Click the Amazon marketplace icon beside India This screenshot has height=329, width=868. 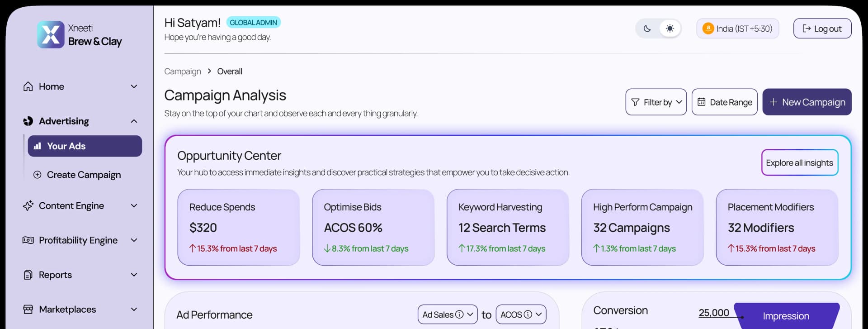pyautogui.click(x=708, y=29)
